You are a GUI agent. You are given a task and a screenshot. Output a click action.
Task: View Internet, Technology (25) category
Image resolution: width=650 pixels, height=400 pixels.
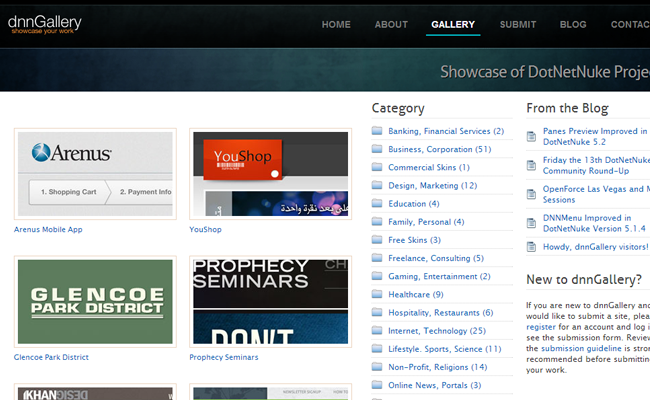[x=437, y=331]
